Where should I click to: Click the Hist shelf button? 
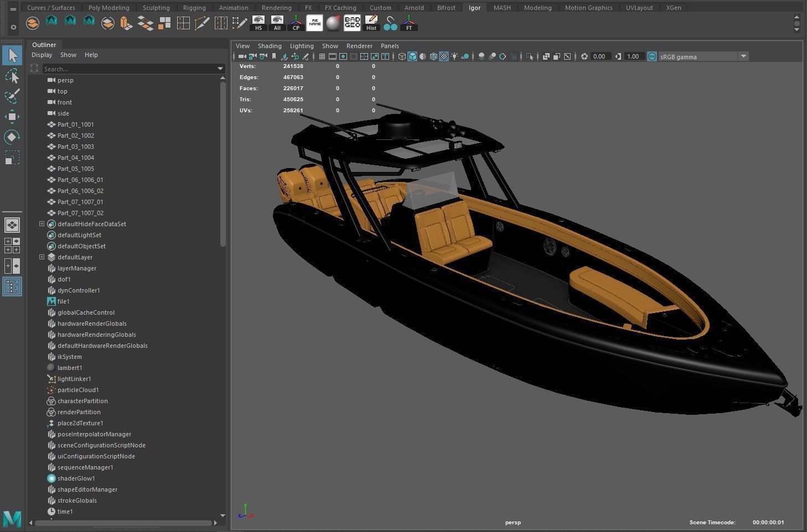(x=371, y=23)
